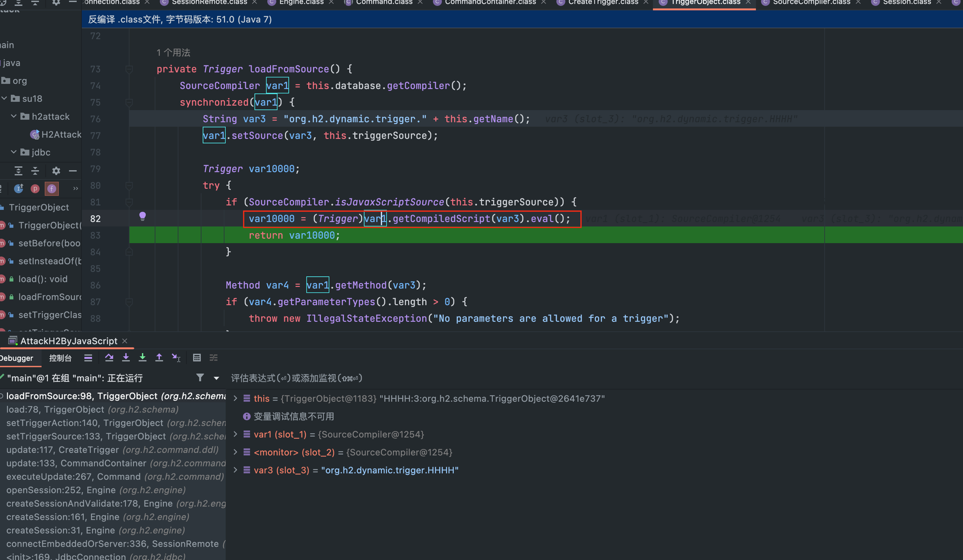Toggle Show Fields in Structure panel
963x560 pixels.
pos(52,189)
